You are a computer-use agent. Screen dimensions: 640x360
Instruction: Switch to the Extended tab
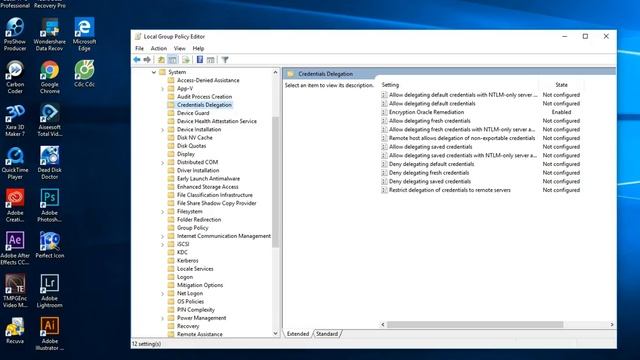[x=298, y=334]
